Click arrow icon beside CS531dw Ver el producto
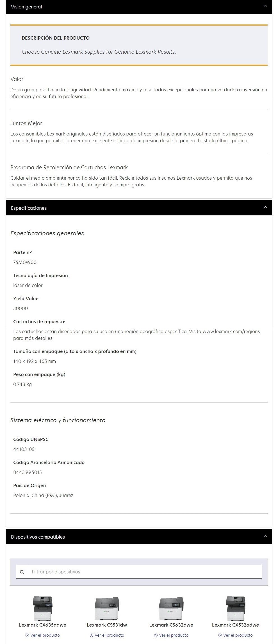The width and height of the screenshot is (278, 644). 92,635
